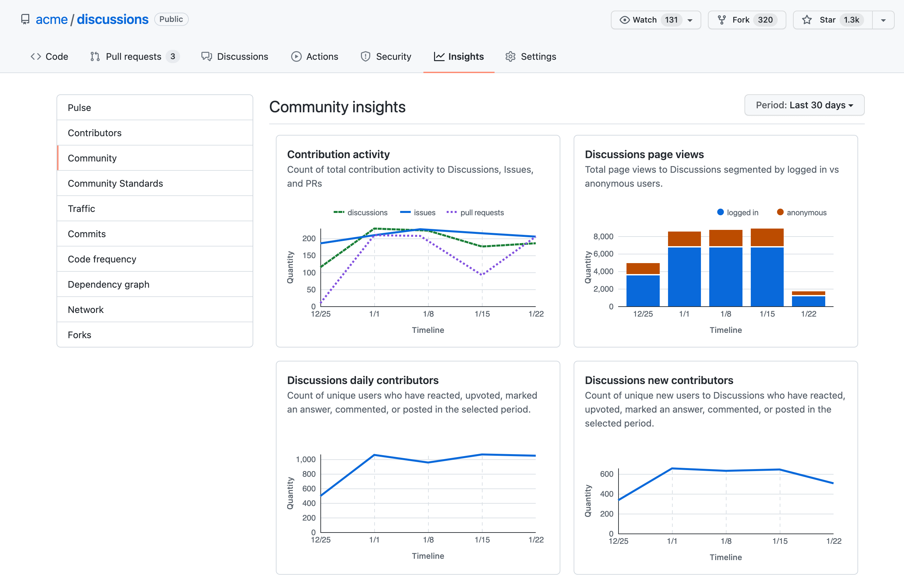
Task: Click the blue logged in legend dot
Action: click(721, 212)
